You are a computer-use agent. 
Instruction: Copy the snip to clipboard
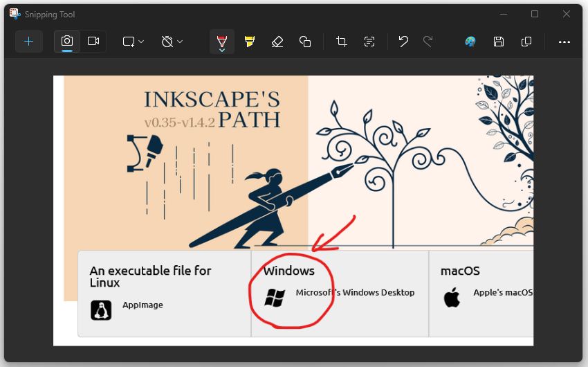[526, 42]
